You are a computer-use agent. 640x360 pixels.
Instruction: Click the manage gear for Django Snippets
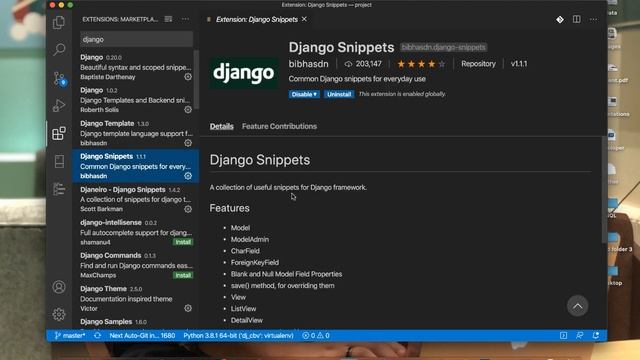tap(188, 176)
